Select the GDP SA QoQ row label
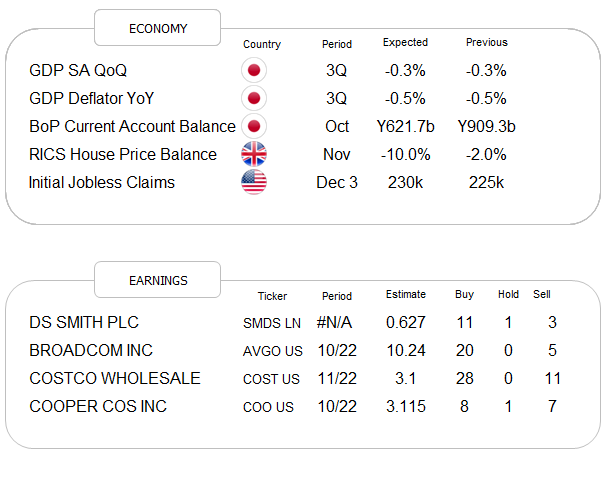The image size is (606, 477). click(78, 70)
